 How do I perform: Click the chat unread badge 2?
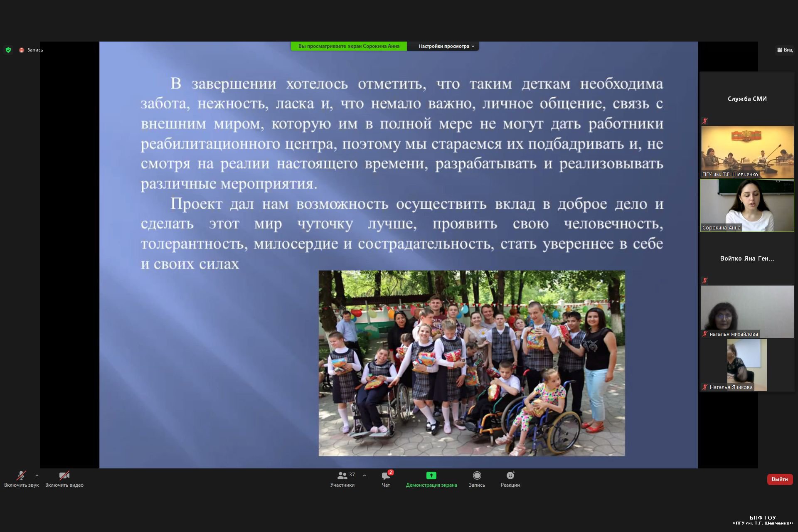(x=391, y=473)
